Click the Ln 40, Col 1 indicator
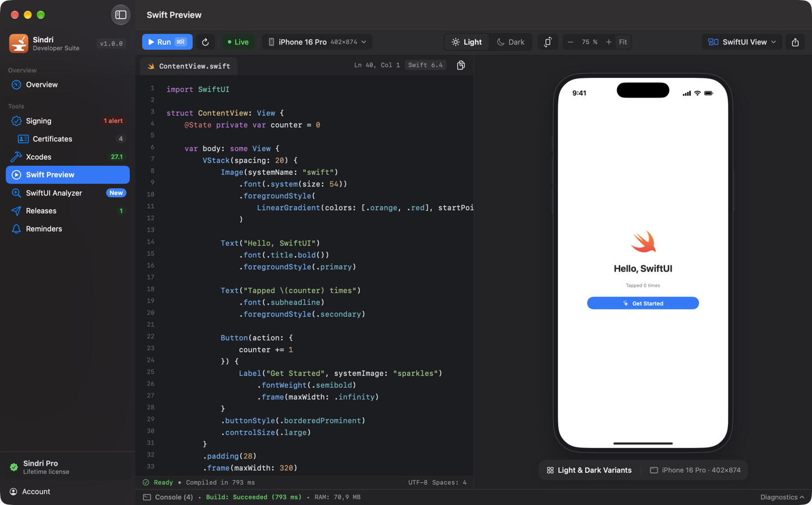This screenshot has height=505, width=812. pos(377,65)
